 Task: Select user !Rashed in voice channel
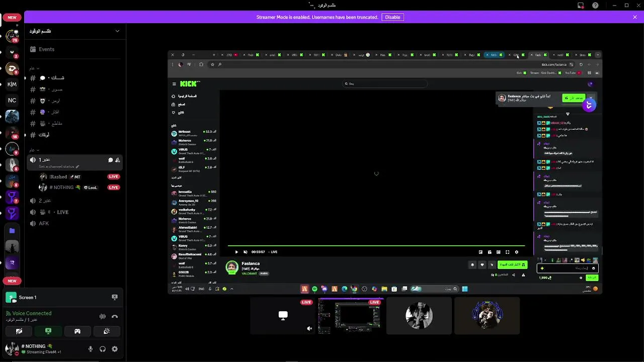(79, 177)
